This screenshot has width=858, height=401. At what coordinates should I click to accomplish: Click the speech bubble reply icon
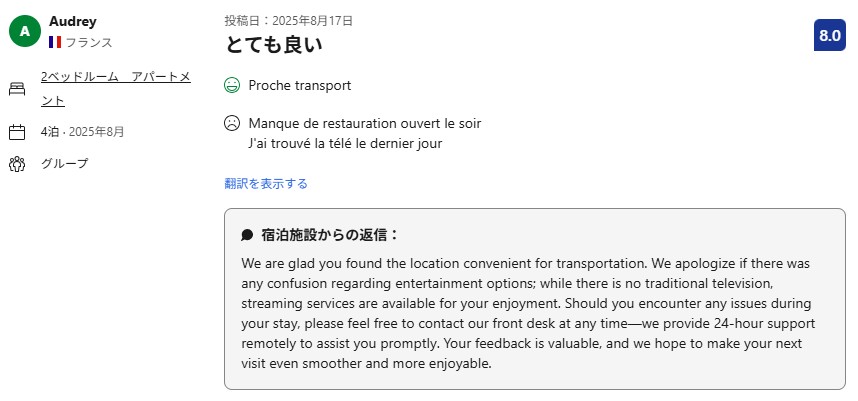click(247, 235)
